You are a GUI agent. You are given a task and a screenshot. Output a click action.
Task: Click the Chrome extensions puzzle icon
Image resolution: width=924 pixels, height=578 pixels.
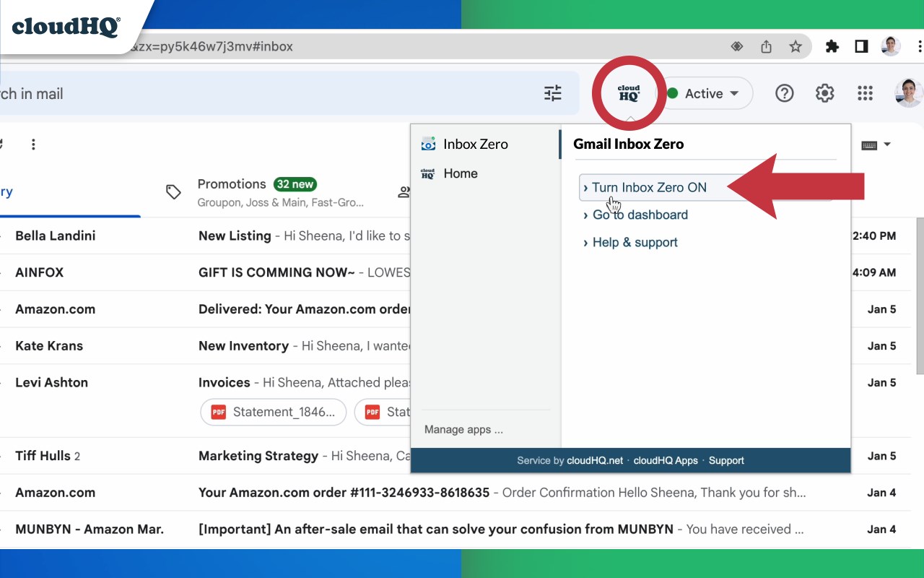832,47
